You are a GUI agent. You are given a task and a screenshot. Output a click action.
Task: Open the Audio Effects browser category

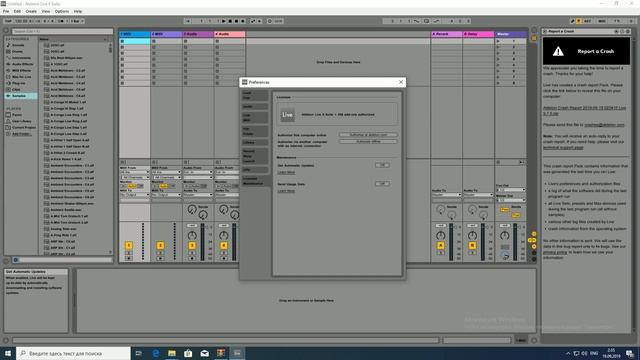(22, 64)
